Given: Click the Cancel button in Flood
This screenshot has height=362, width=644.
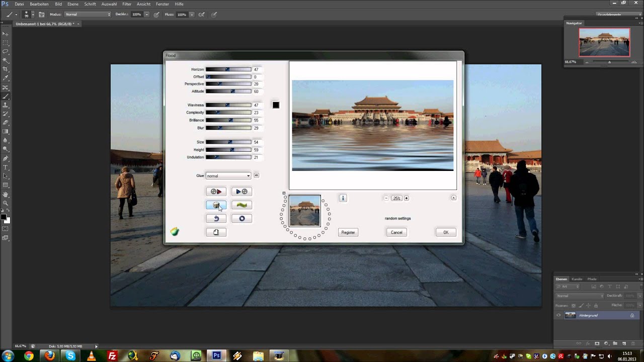Looking at the screenshot, I should [x=396, y=232].
